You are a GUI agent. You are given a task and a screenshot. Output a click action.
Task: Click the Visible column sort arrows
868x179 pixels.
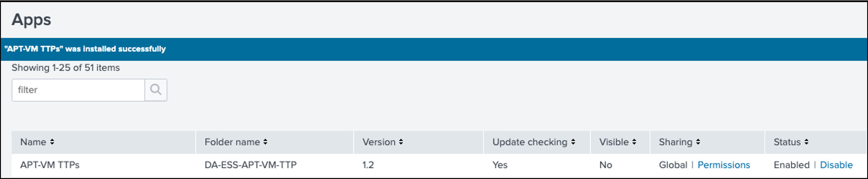click(x=634, y=142)
